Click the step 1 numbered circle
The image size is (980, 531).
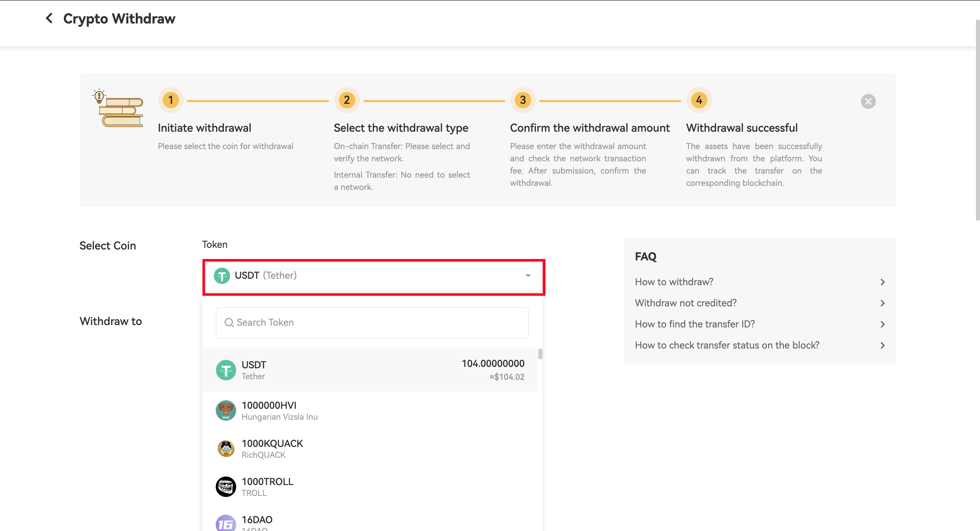point(170,100)
